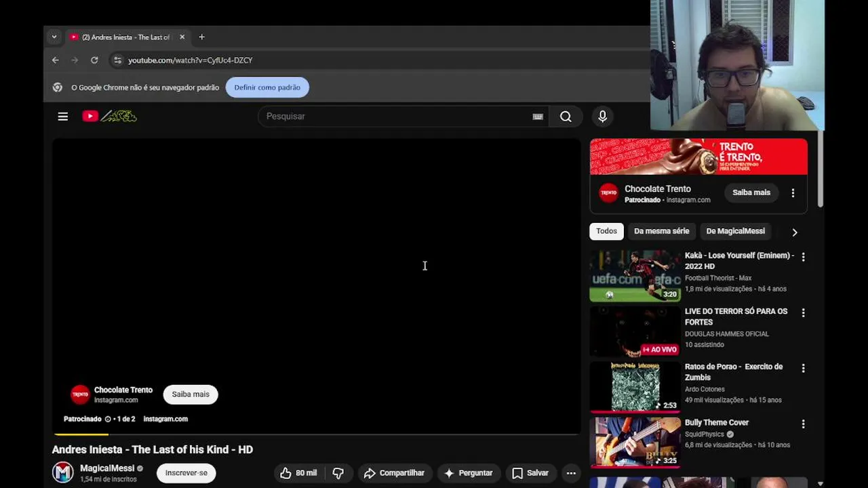This screenshot has height=488, width=868.
Task: Click the ad progress bar in player
Action: (317, 433)
